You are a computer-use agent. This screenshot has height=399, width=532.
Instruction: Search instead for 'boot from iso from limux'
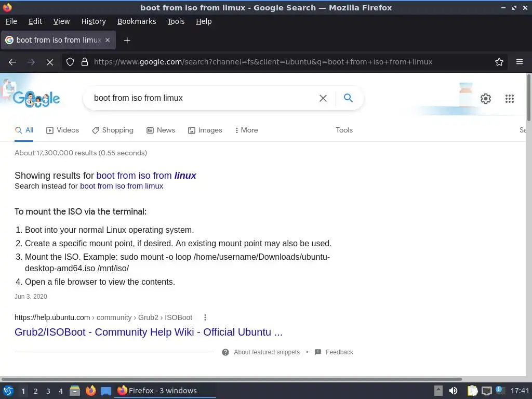tap(122, 187)
